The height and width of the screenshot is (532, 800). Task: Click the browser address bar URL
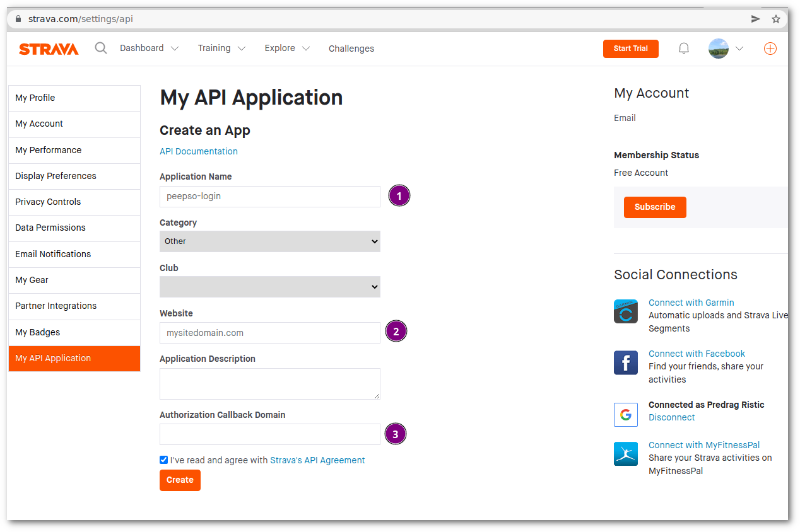click(x=81, y=19)
